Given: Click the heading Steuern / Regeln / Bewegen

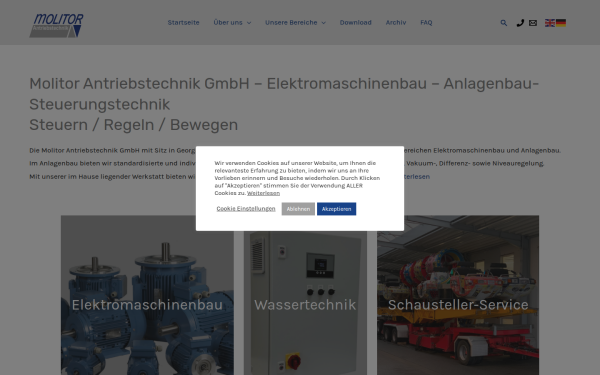Looking at the screenshot, I should point(134,125).
